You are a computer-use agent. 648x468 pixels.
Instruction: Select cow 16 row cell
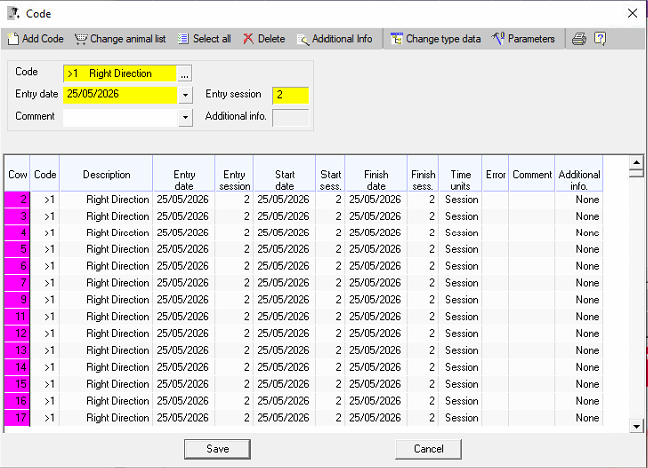pyautogui.click(x=17, y=401)
